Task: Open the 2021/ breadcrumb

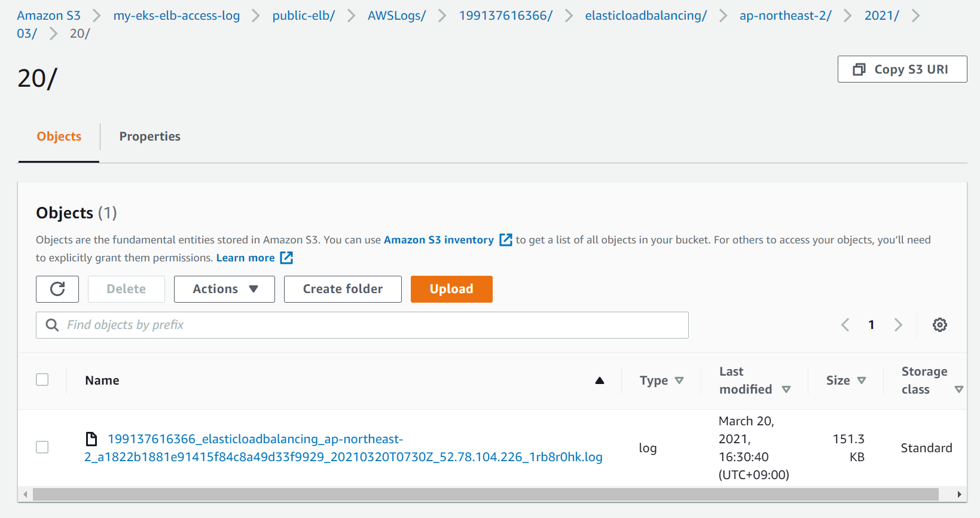Action: (x=881, y=16)
